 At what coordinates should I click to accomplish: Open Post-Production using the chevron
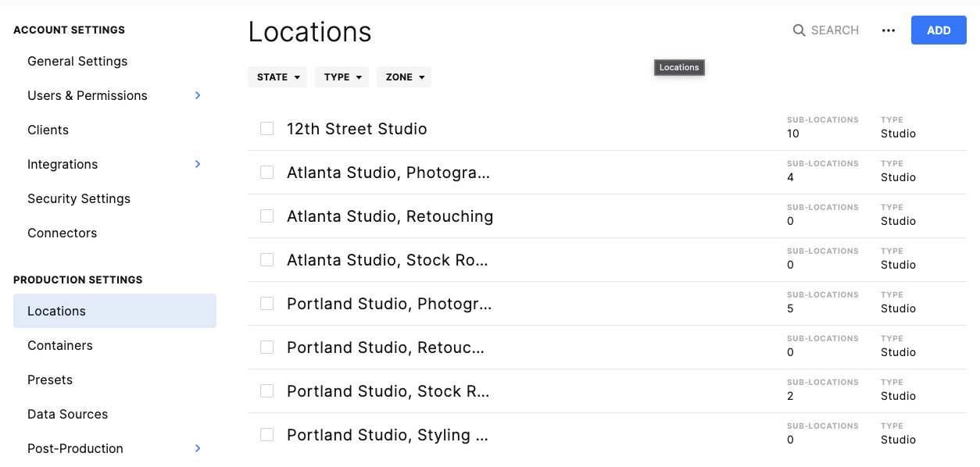click(x=198, y=448)
